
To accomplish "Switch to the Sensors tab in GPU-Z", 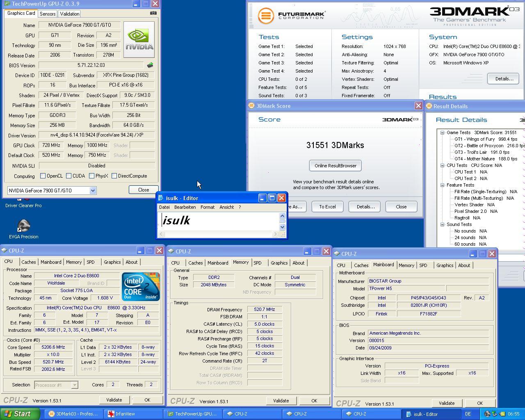I will (x=48, y=14).
